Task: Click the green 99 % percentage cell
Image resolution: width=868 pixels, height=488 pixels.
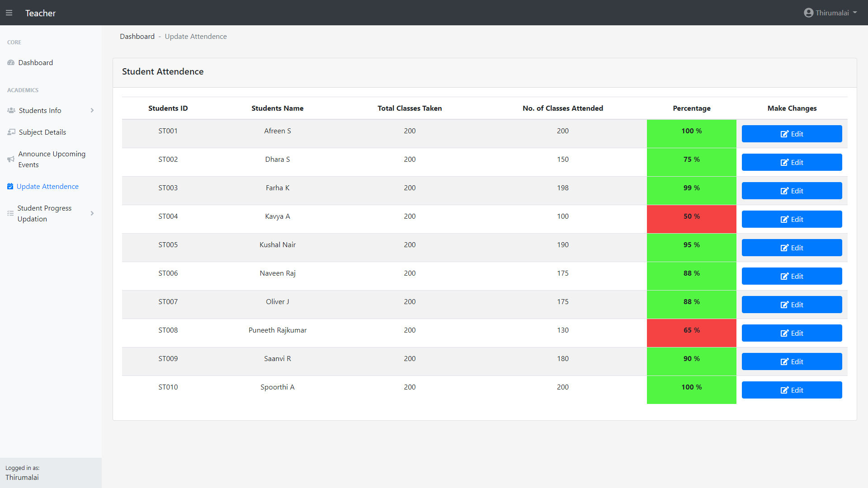Action: point(691,191)
